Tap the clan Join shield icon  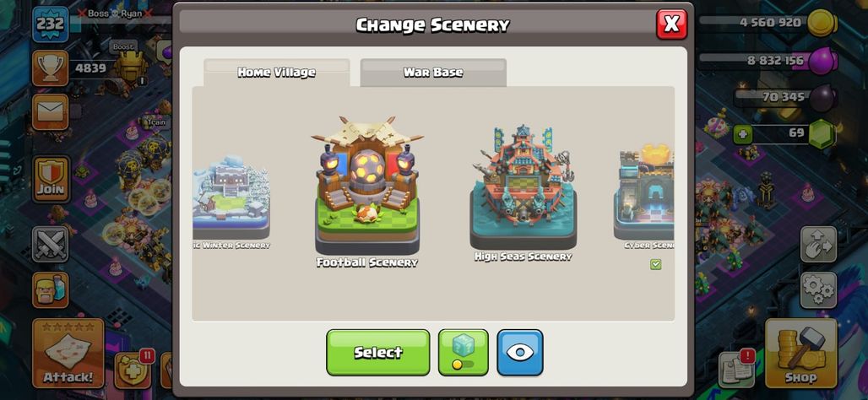pyautogui.click(x=51, y=179)
